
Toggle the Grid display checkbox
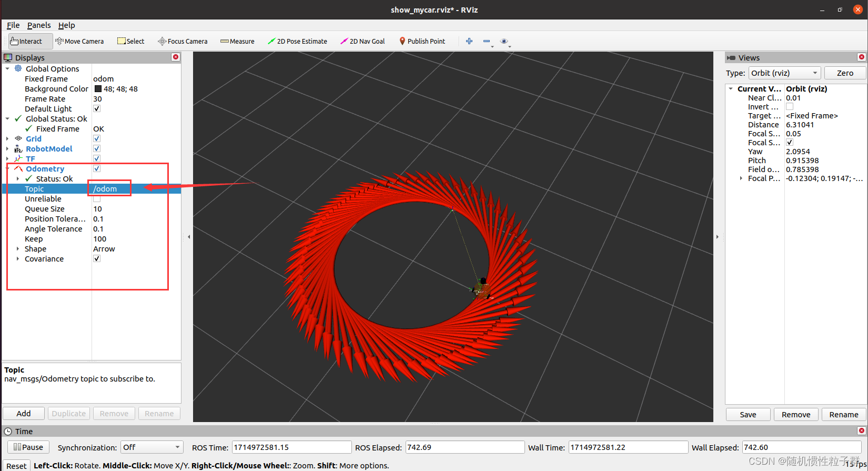click(x=97, y=138)
